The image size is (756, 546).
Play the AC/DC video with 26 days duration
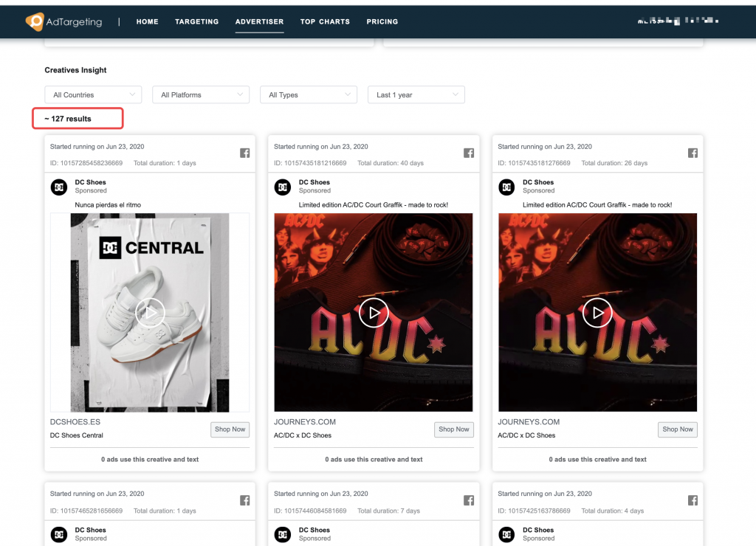pyautogui.click(x=597, y=313)
